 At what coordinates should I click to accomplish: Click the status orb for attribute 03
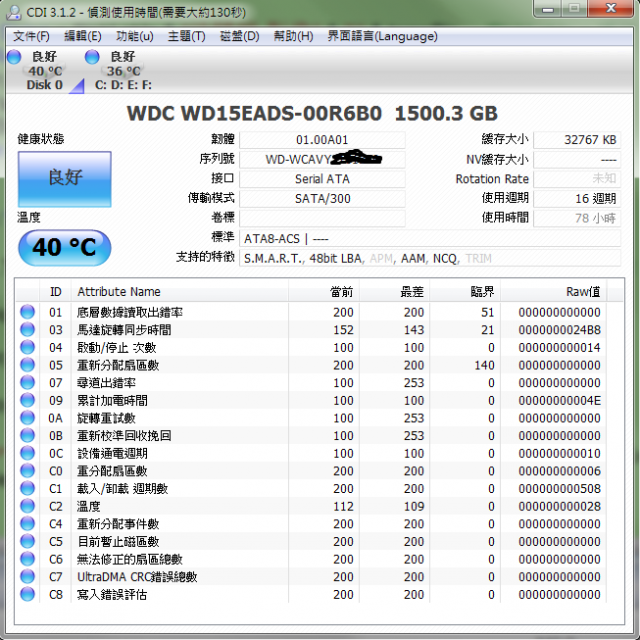pyautogui.click(x=27, y=329)
